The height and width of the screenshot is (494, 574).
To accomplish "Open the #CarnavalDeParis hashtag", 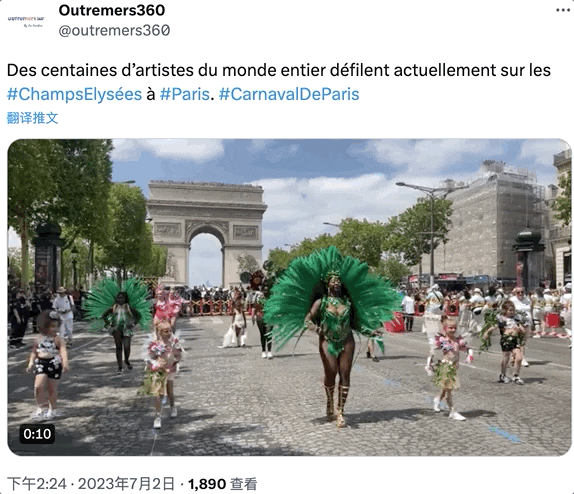I will coord(289,94).
